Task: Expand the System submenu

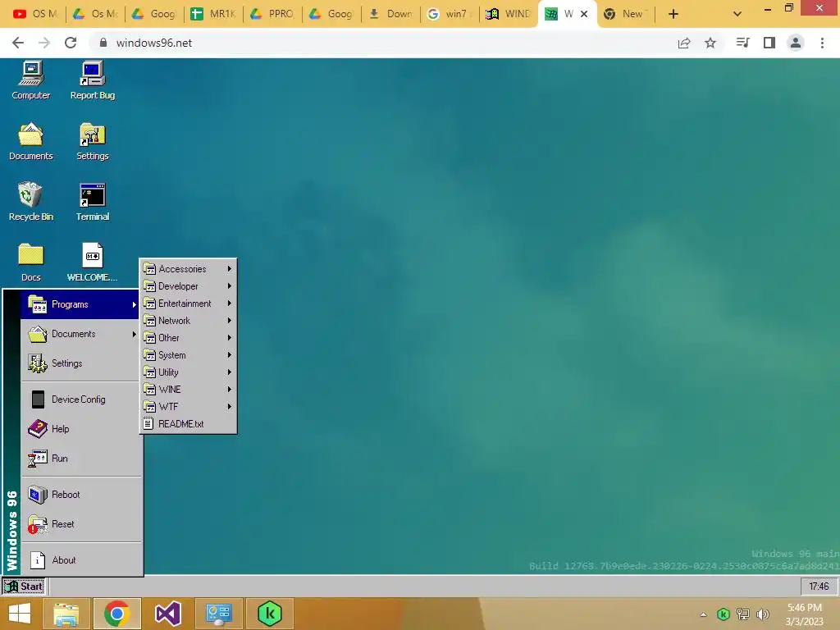Action: point(188,354)
